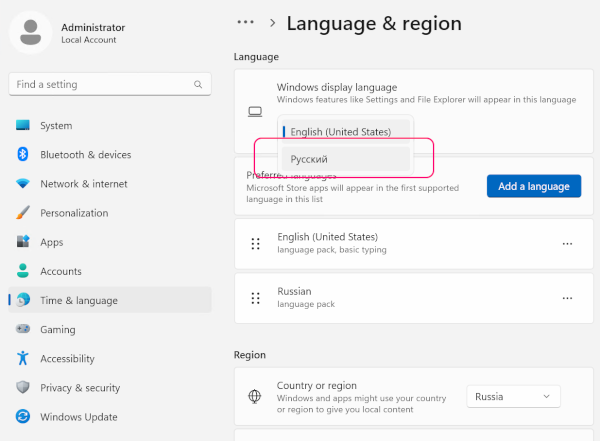Viewport: 600px width, 441px height.
Task: Click the display language laptop icon
Action: (255, 111)
